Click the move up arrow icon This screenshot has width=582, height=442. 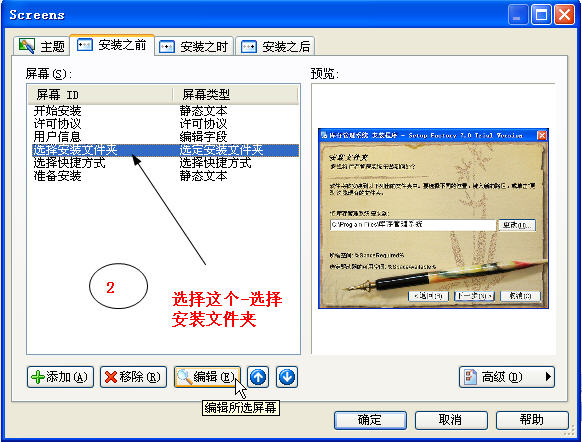258,377
